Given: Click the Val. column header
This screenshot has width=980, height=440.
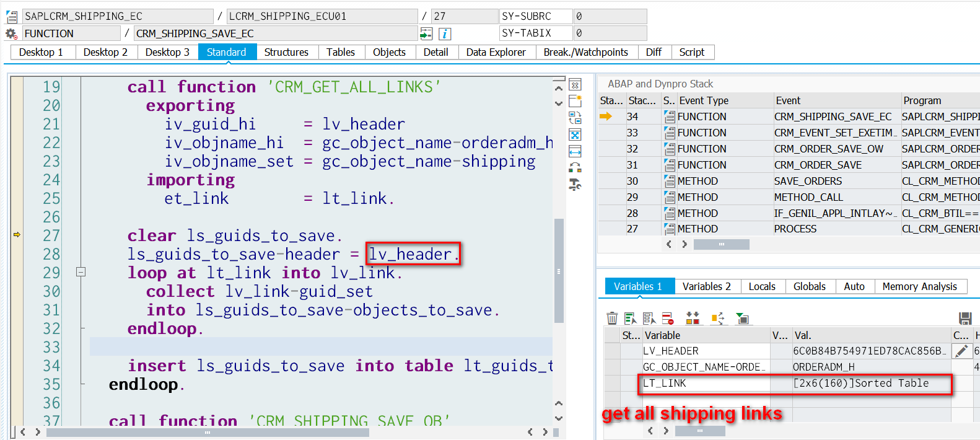Looking at the screenshot, I should tap(871, 335).
